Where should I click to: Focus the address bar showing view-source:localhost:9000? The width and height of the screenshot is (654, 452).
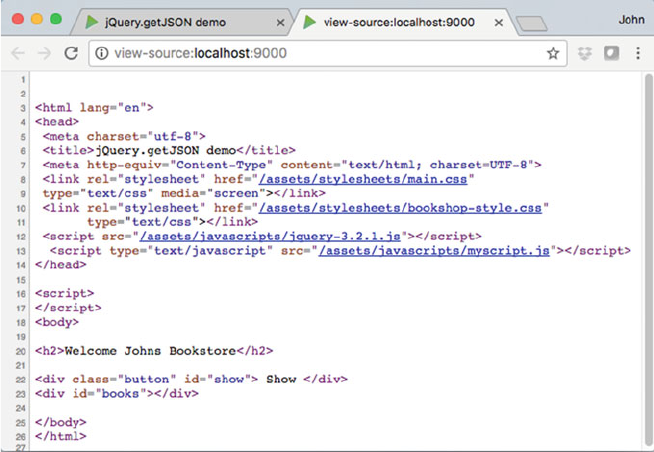point(327,53)
